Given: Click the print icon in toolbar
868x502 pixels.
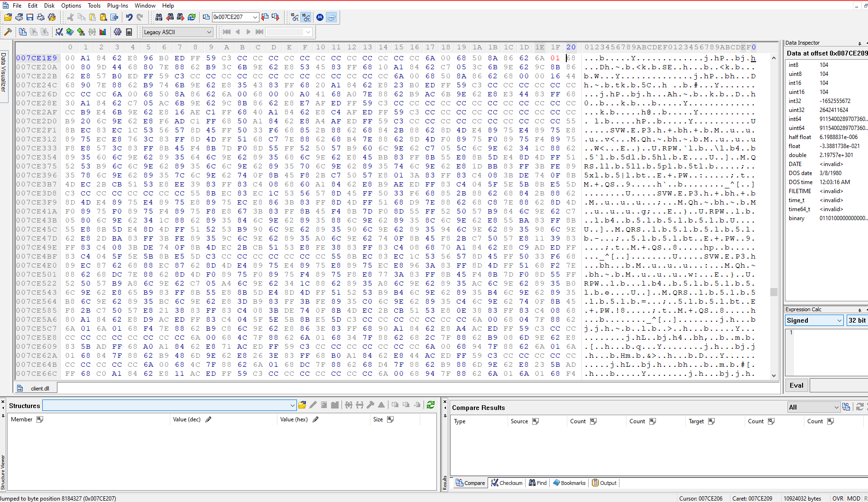Looking at the screenshot, I should (41, 18).
